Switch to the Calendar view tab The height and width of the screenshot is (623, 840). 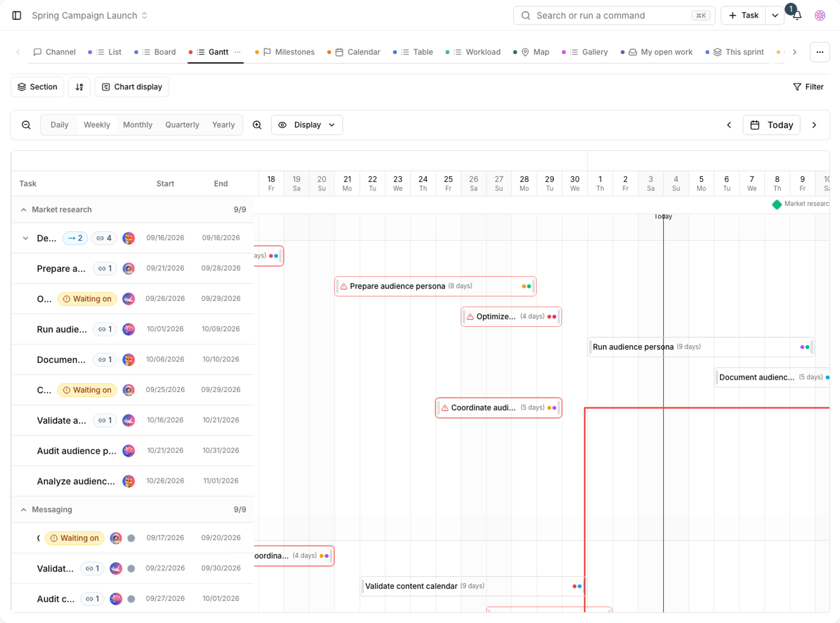point(354,52)
